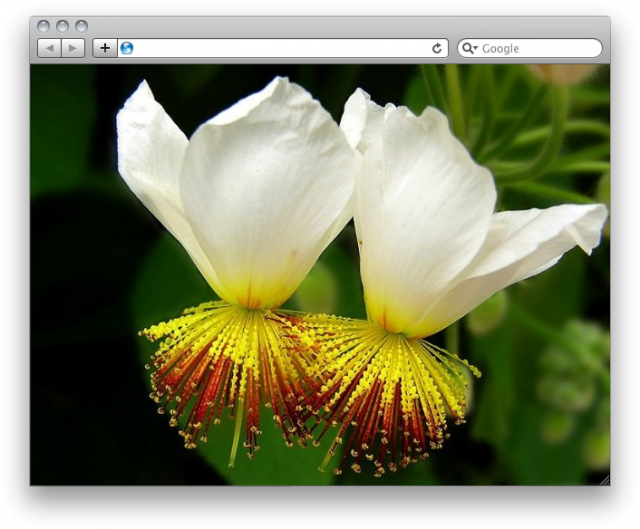Add bookmark with the plus button
The height and width of the screenshot is (529, 640).
pyautogui.click(x=105, y=48)
